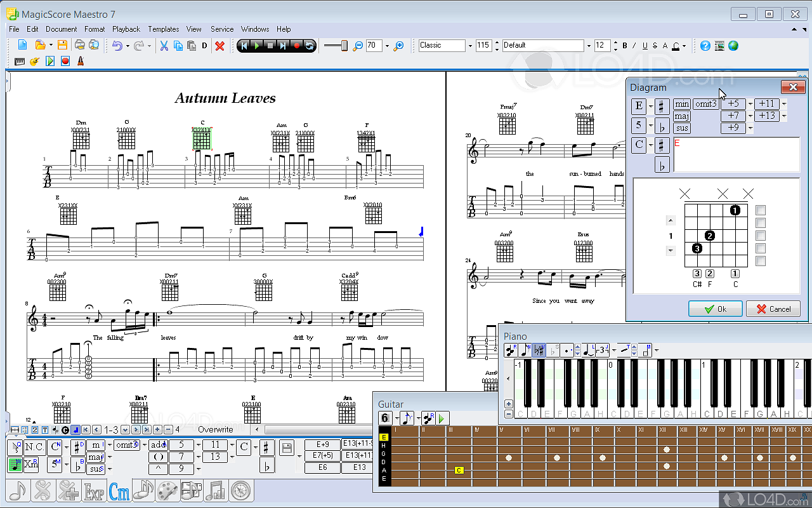Click Ok in the Diagram dialog

(715, 309)
